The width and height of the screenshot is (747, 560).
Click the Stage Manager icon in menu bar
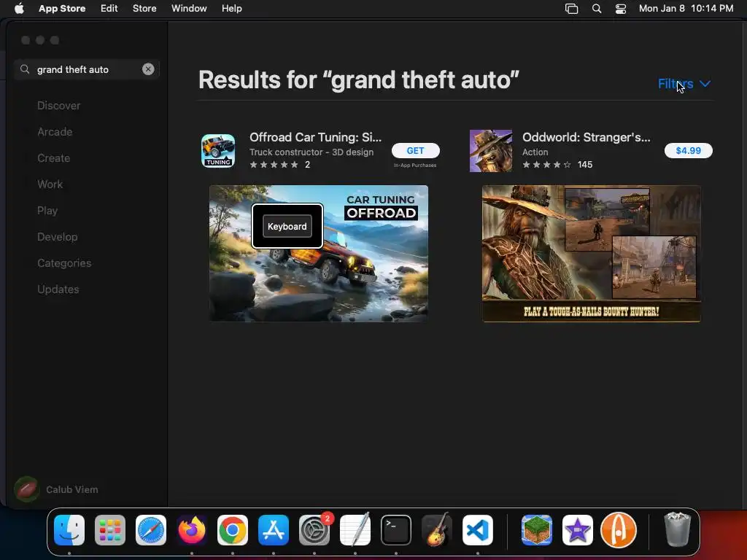[x=572, y=8]
